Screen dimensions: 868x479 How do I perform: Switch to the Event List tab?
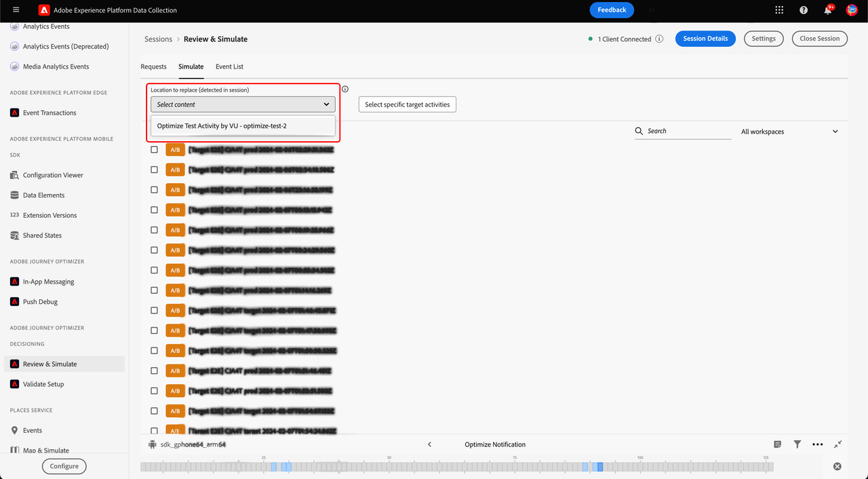(x=229, y=66)
